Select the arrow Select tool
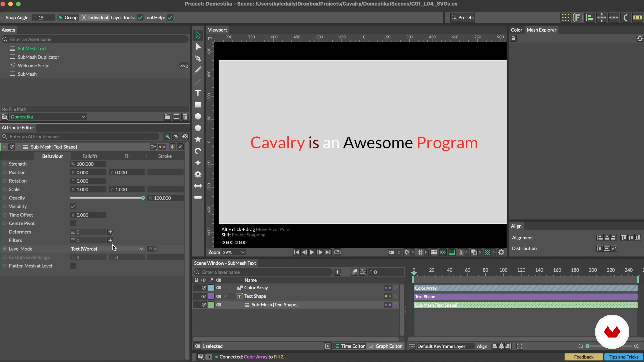This screenshot has height=362, width=644. click(x=198, y=35)
